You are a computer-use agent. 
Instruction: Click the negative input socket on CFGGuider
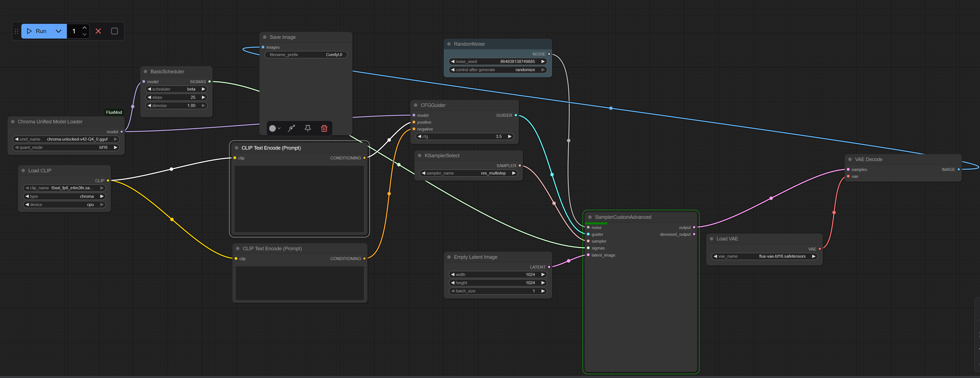tap(414, 129)
